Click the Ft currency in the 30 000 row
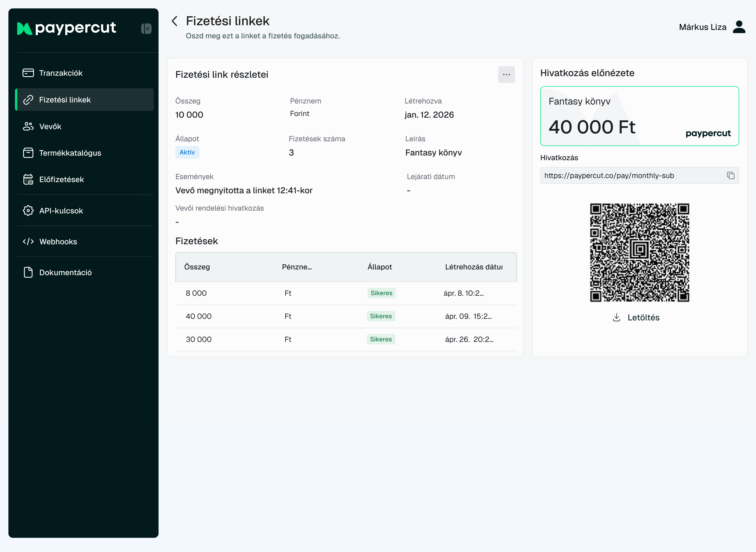 click(x=288, y=339)
